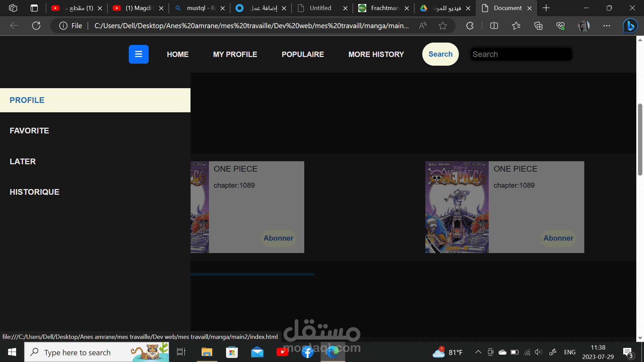Screen dimensions: 644x362
Task: Switch to the Untitled tab
Action: pyautogui.click(x=320, y=8)
